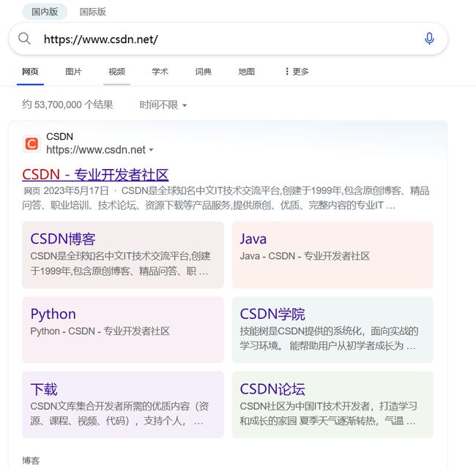
Task: Open the 下载 sitelink card
Action: point(123,405)
